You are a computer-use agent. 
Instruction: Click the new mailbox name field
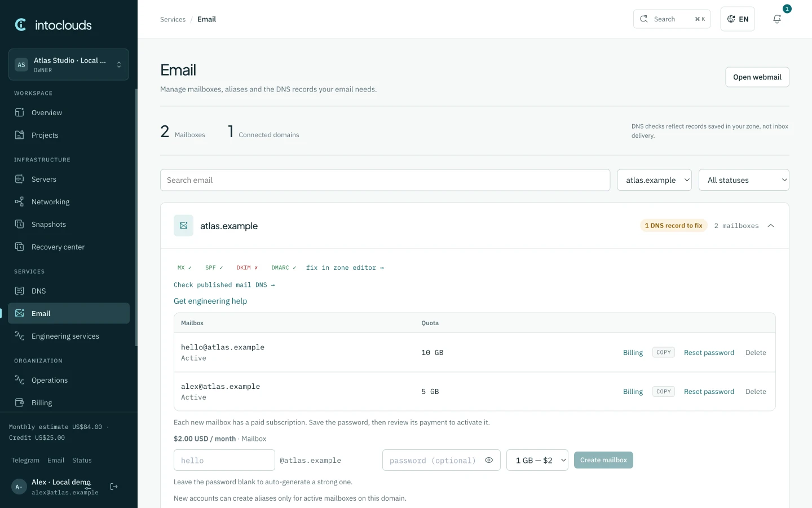[224, 461]
